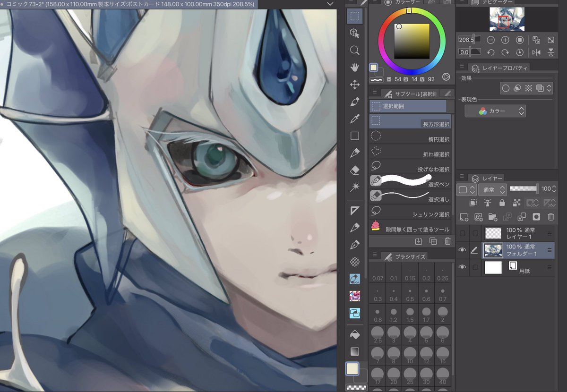Zoom out in the Navigator panel
Viewport: 567px width, 392px height.
pyautogui.click(x=491, y=40)
